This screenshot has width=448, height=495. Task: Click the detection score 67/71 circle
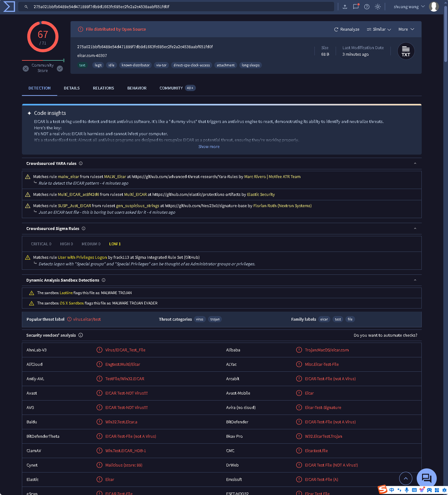(x=43, y=37)
